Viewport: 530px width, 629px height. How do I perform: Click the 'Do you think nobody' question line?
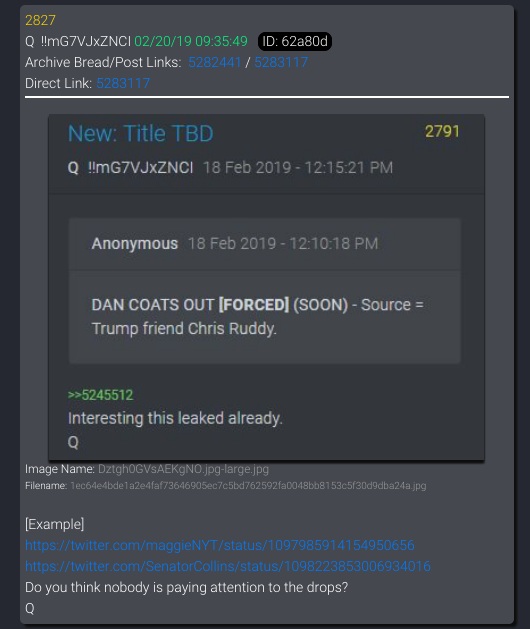(187, 587)
